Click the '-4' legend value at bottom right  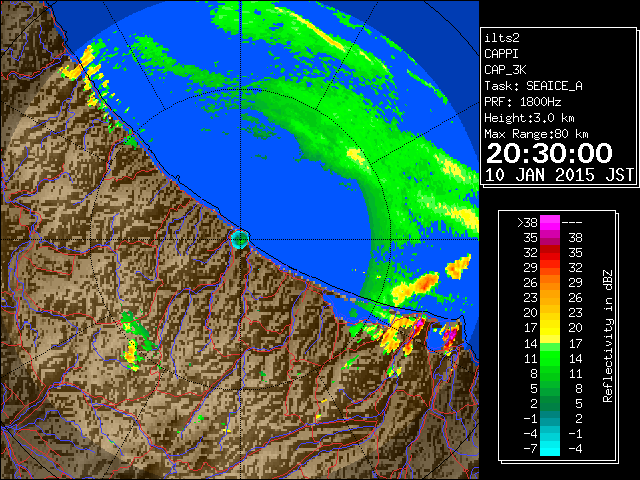(575, 448)
